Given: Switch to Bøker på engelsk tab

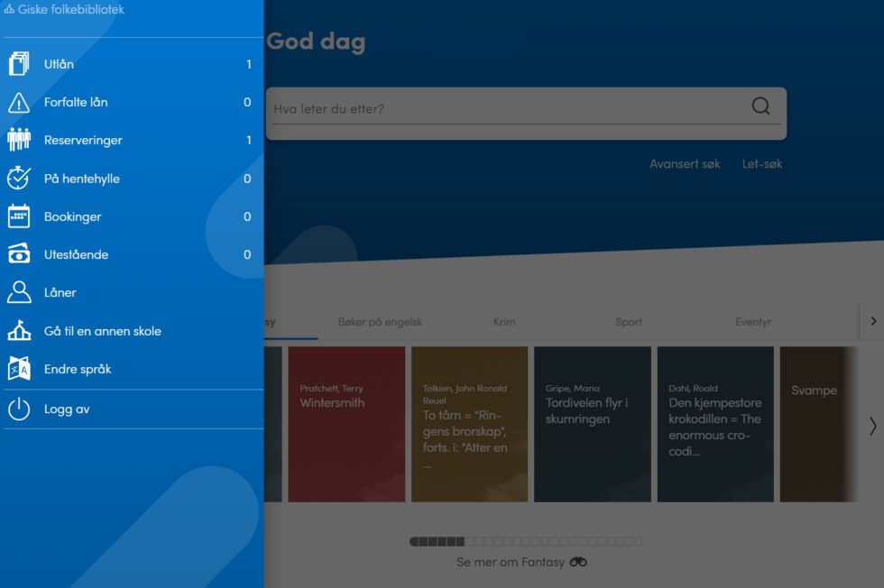Looking at the screenshot, I should point(380,322).
